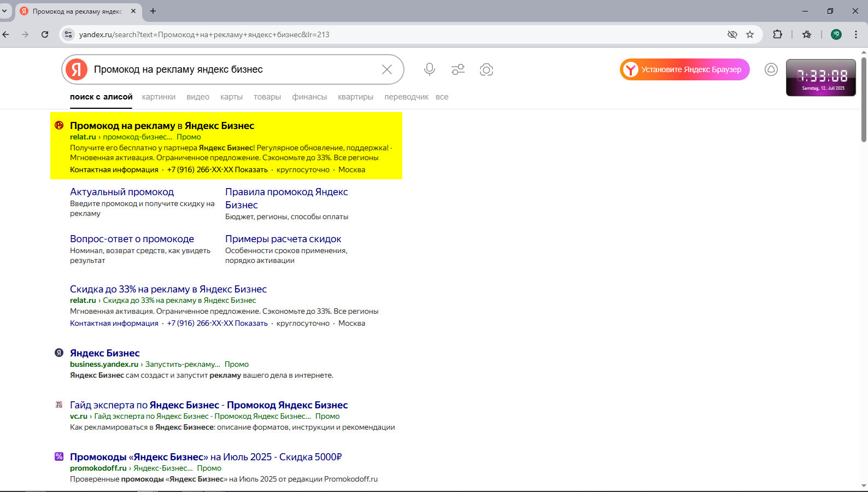Open image search with the camera icon
The image size is (868, 492).
[x=486, y=69]
